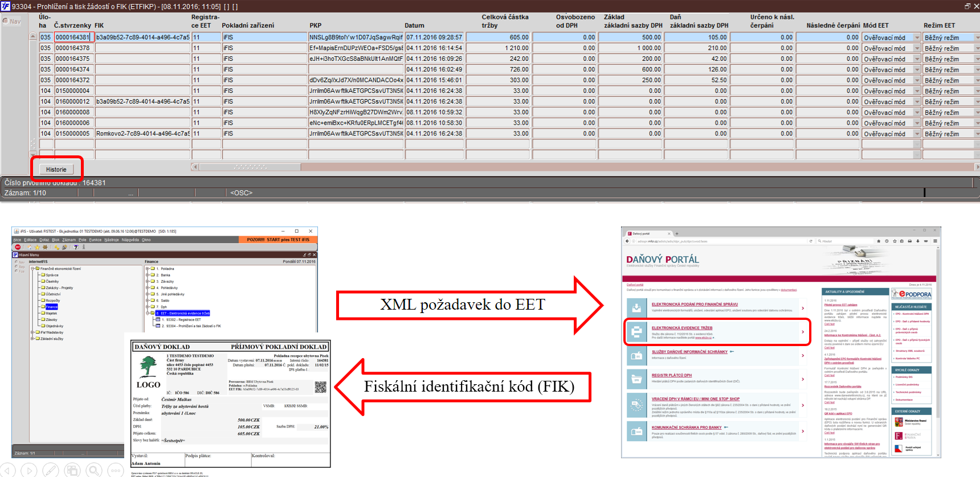The image size is (980, 477).
Task: Expand the 3. Závazky node
Action: [147, 281]
